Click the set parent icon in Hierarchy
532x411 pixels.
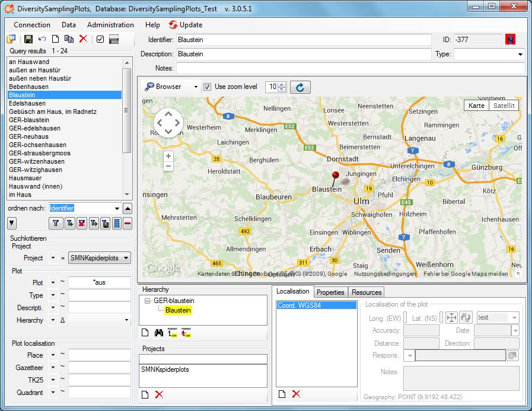(173, 332)
